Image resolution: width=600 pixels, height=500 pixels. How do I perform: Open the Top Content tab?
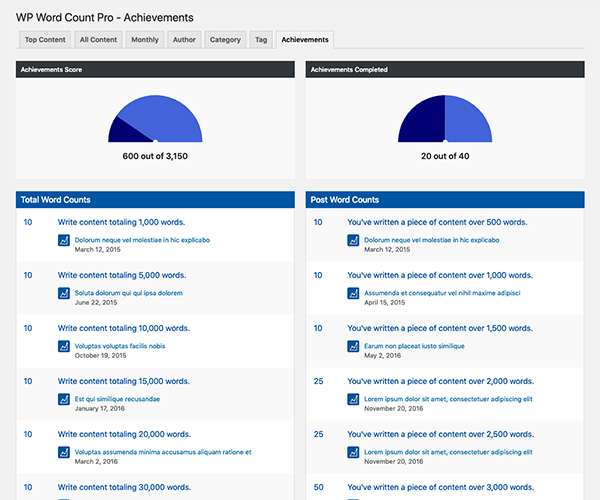tap(45, 39)
